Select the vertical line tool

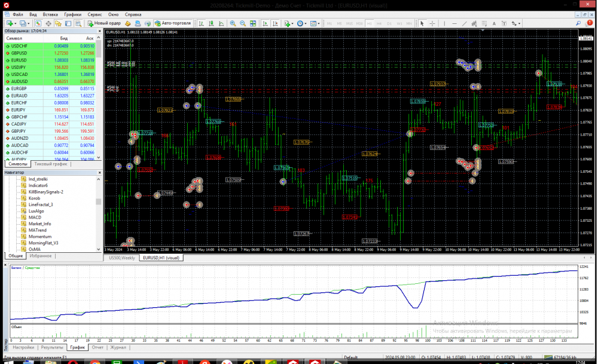(444, 23)
